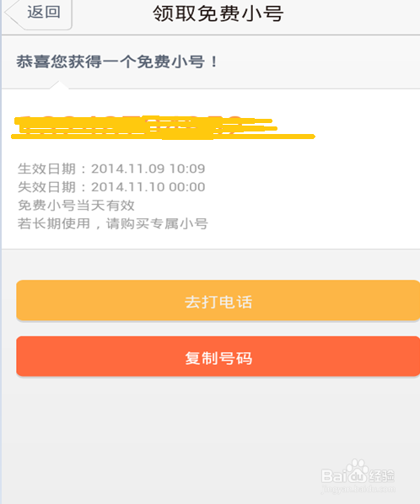Tap the 返回 back button
The height and width of the screenshot is (504, 420).
pyautogui.click(x=39, y=13)
